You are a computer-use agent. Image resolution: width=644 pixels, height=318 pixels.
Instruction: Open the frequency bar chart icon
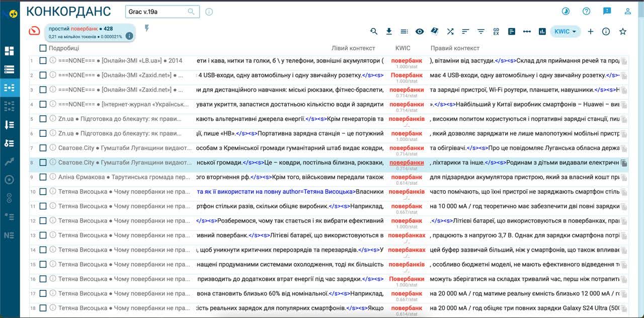542,31
